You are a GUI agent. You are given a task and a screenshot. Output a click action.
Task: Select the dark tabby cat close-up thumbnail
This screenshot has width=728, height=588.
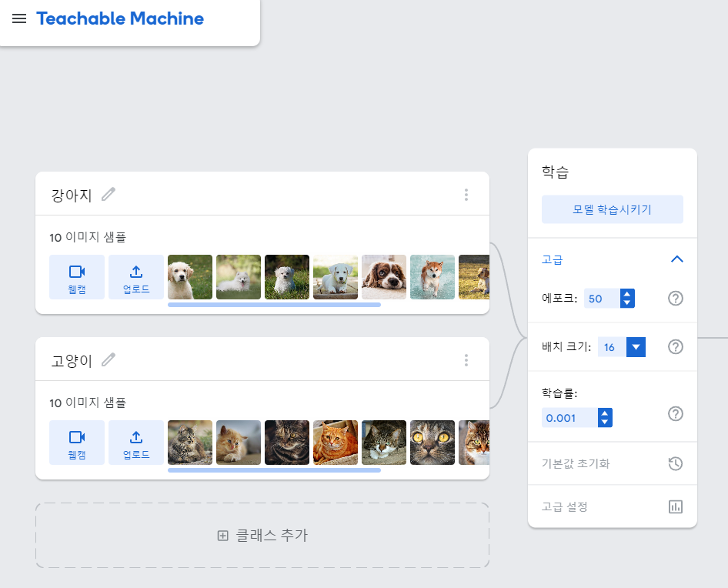(x=287, y=443)
